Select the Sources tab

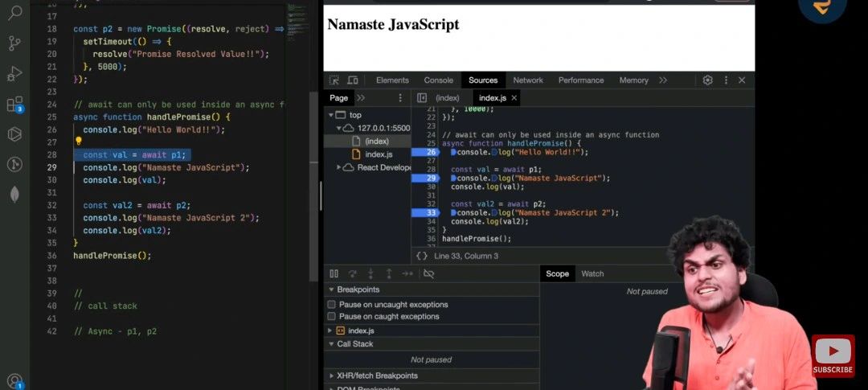(483, 80)
